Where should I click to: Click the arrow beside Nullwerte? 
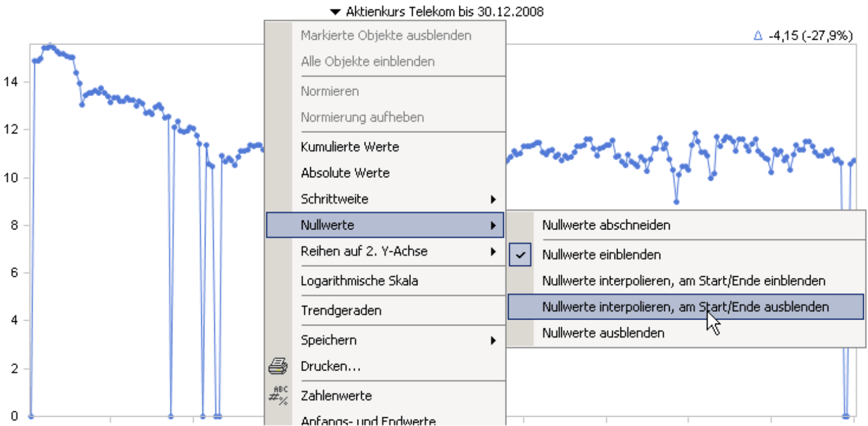coord(494,225)
